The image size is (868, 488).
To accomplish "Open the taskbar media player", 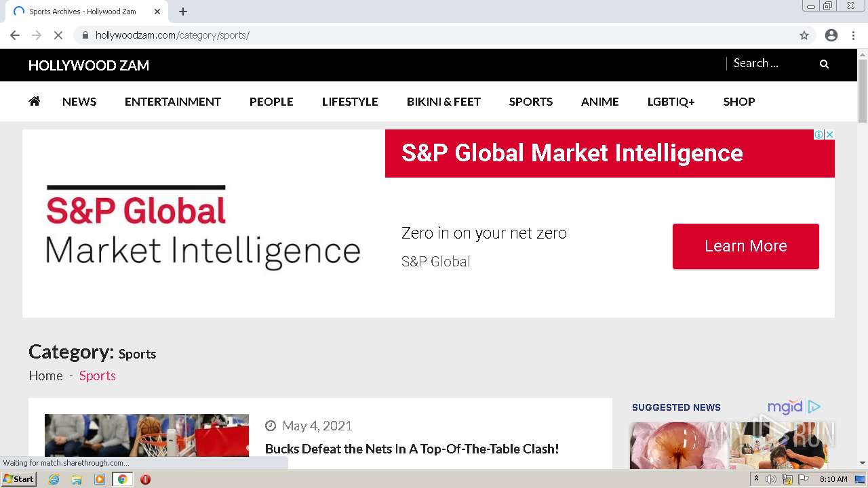I will click(100, 479).
